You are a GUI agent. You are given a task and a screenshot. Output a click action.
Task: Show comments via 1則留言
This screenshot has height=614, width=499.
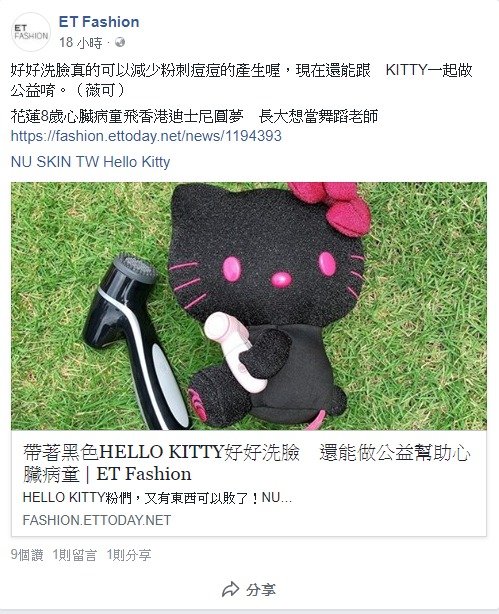[x=74, y=555]
